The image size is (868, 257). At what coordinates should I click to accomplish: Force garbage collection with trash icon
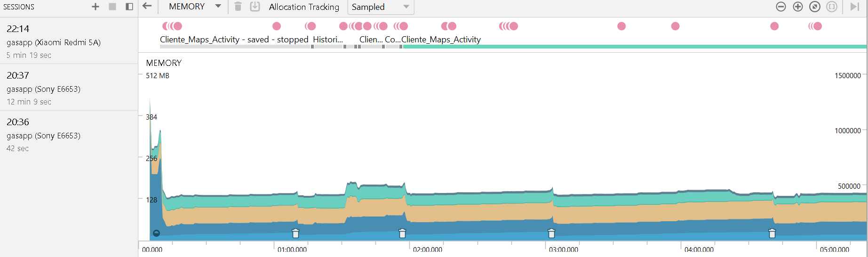tap(238, 7)
